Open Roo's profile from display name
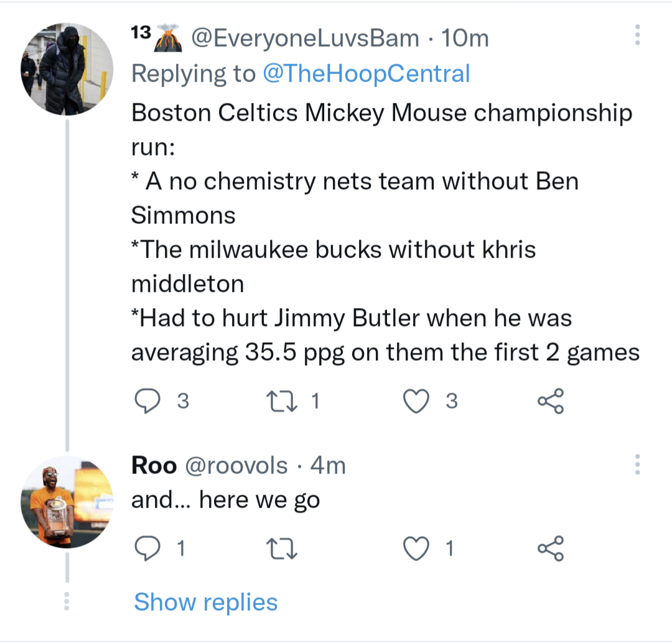 pyautogui.click(x=154, y=465)
